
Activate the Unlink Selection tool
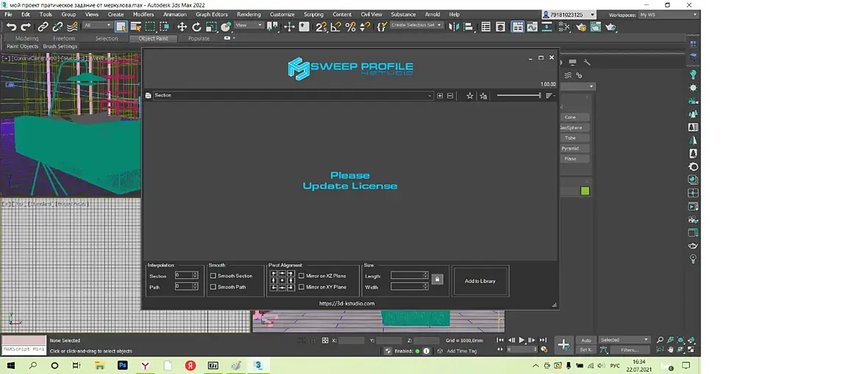[57, 27]
